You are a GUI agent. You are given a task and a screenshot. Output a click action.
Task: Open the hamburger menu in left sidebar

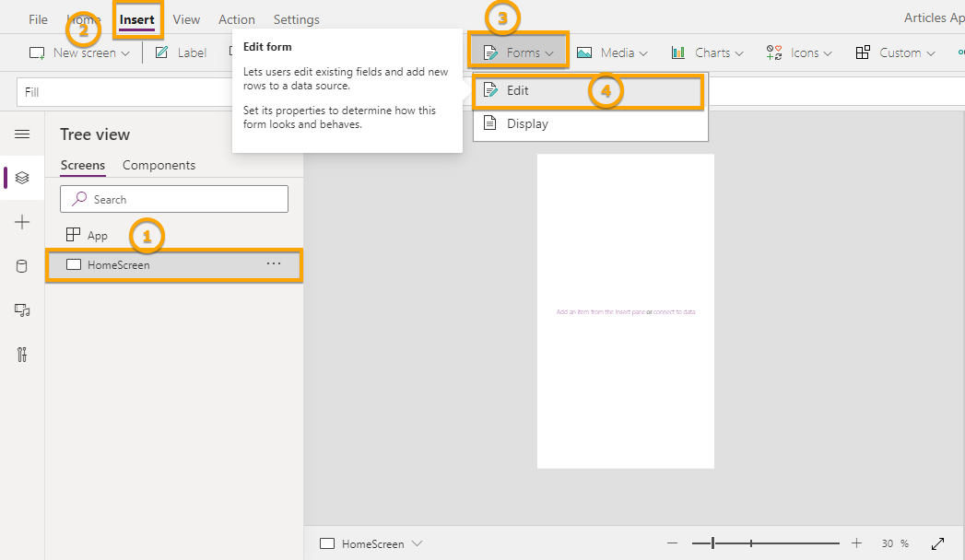coord(22,134)
